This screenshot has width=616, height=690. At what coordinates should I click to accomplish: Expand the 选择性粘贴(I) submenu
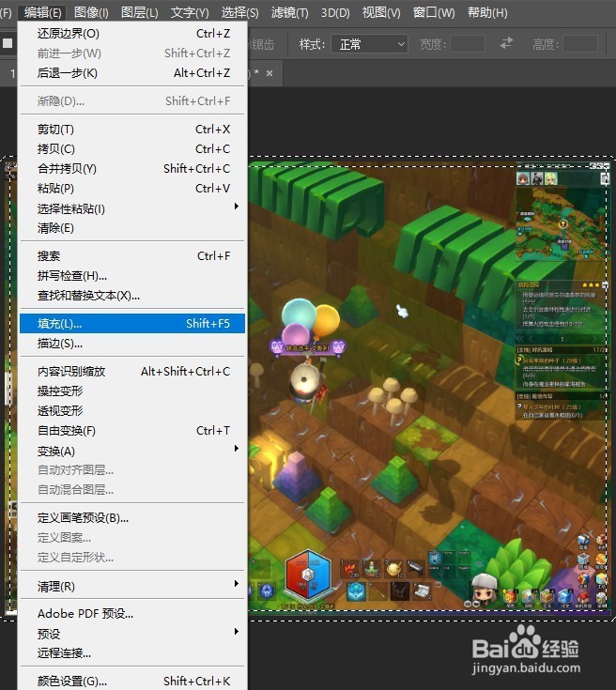point(132,208)
